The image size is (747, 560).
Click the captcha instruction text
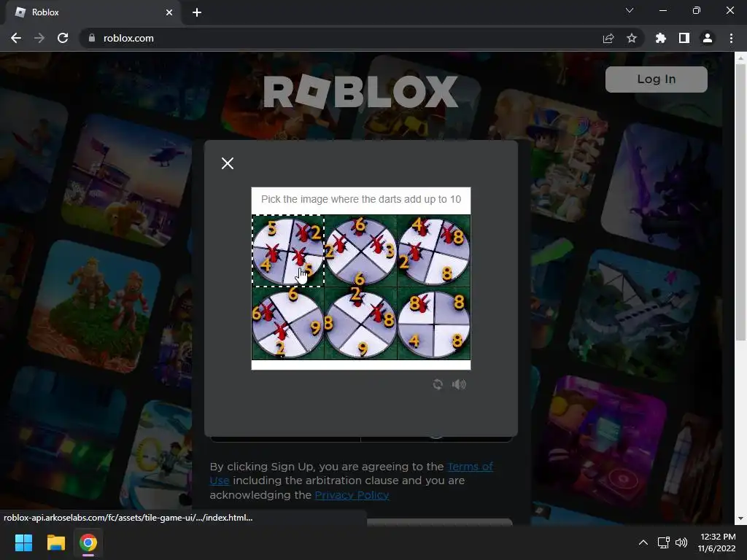360,199
